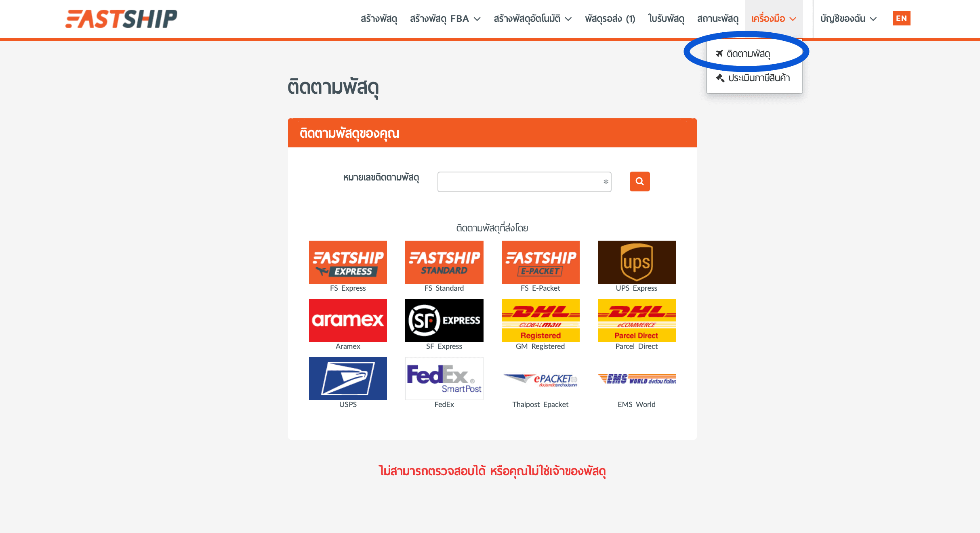Select the USPS eagle logo

coord(348,378)
